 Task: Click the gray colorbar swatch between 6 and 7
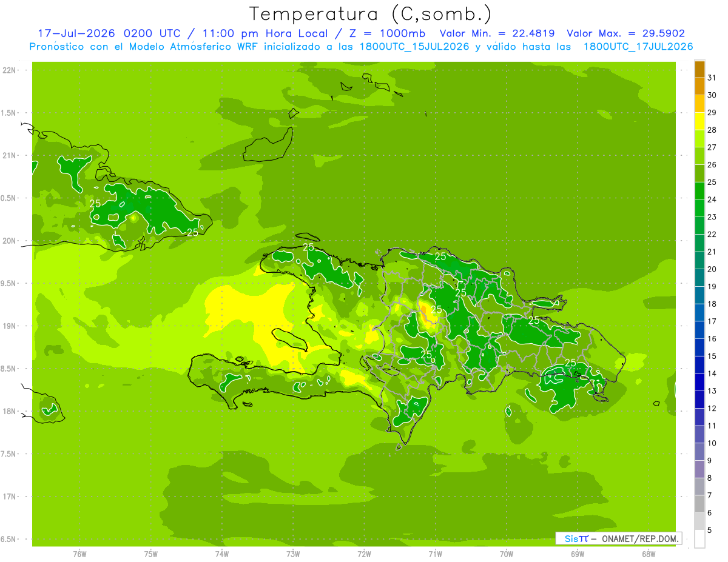click(x=699, y=504)
